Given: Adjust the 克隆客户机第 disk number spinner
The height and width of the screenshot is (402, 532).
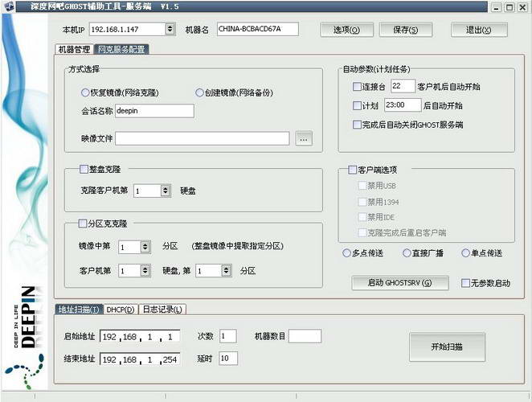Looking at the screenshot, I should (x=165, y=191).
